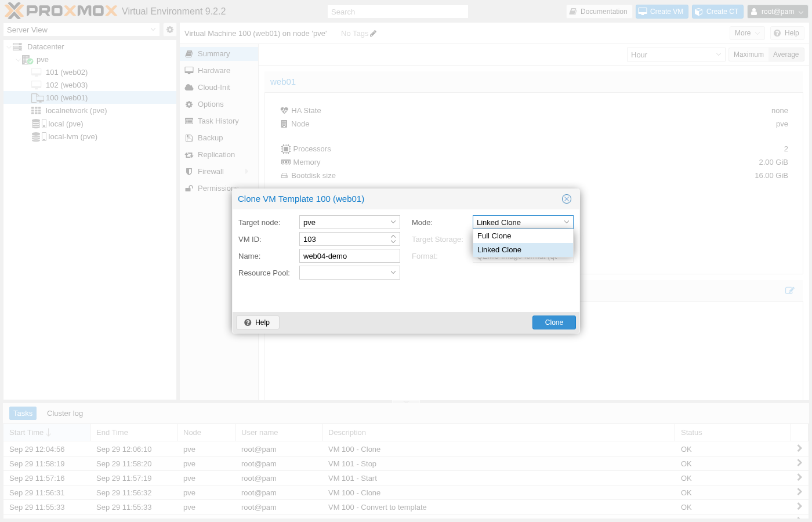Click the Memory icon in summary
The height and width of the screenshot is (522, 812).
tap(285, 162)
